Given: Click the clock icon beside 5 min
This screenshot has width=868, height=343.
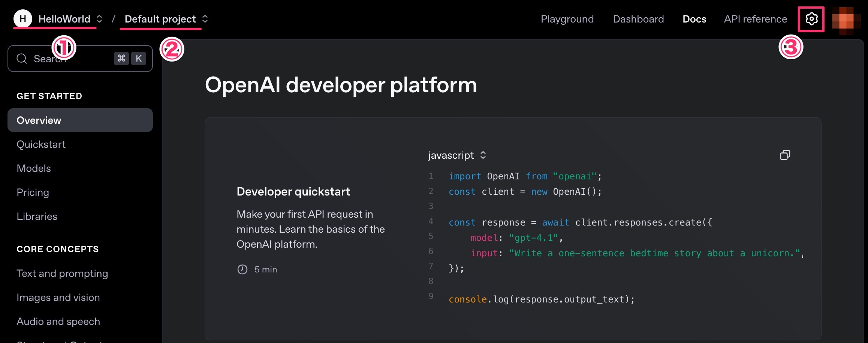Looking at the screenshot, I should point(242,269).
